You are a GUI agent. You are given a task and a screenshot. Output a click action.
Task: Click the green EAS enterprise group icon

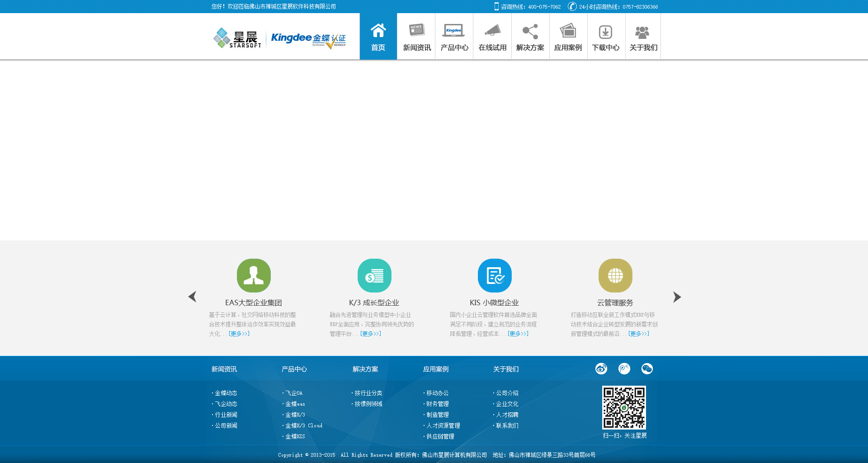pyautogui.click(x=254, y=275)
